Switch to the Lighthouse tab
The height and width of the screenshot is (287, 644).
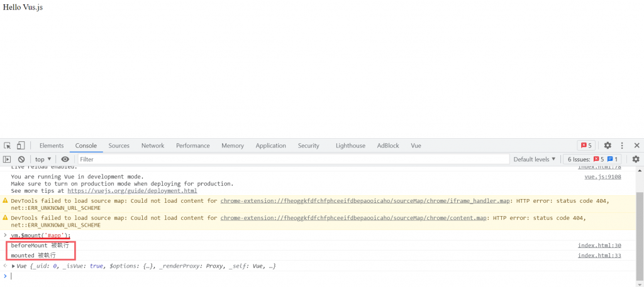click(350, 146)
